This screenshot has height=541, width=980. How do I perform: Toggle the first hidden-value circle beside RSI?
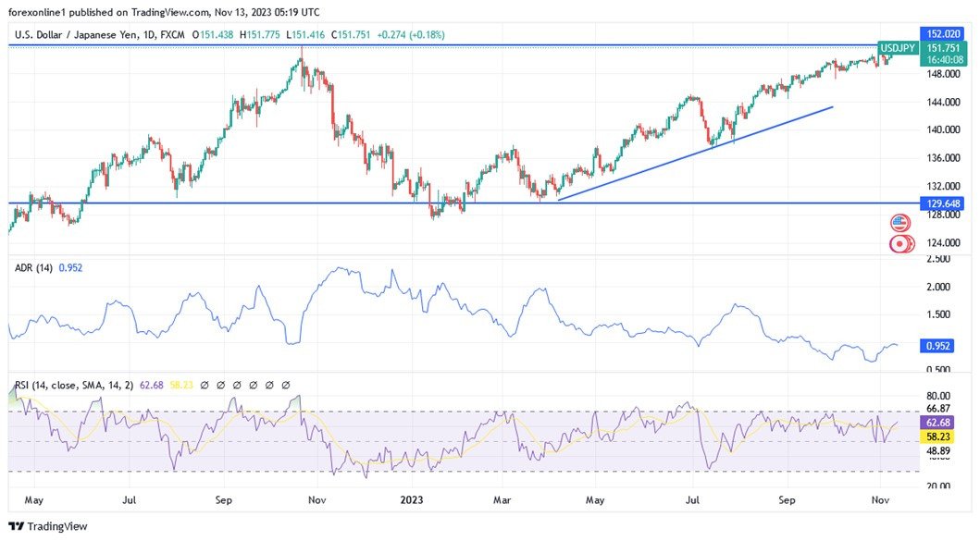click(205, 384)
